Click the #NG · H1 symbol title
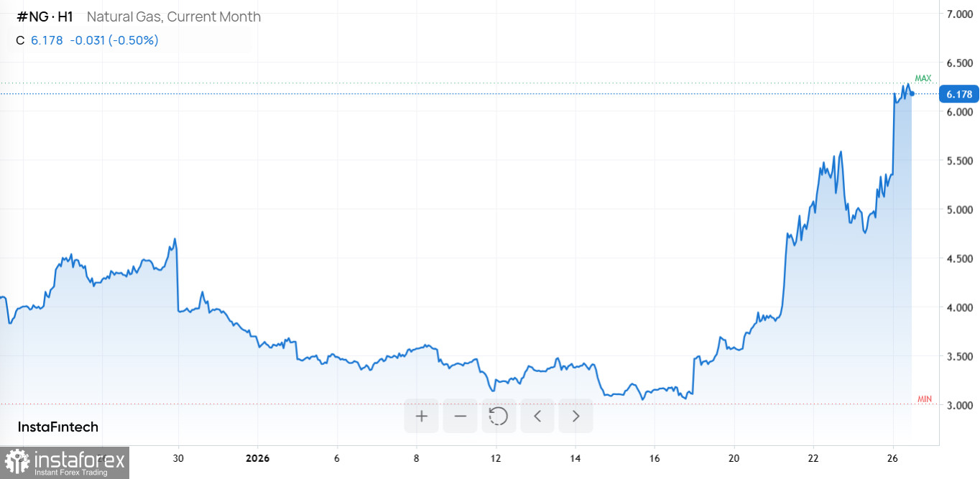Screen dimensions: 980x479 click(x=45, y=17)
